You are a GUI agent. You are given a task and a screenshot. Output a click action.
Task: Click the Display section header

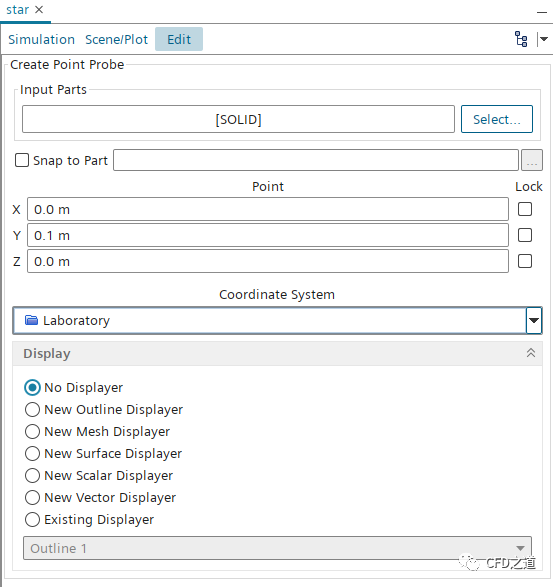click(277, 353)
